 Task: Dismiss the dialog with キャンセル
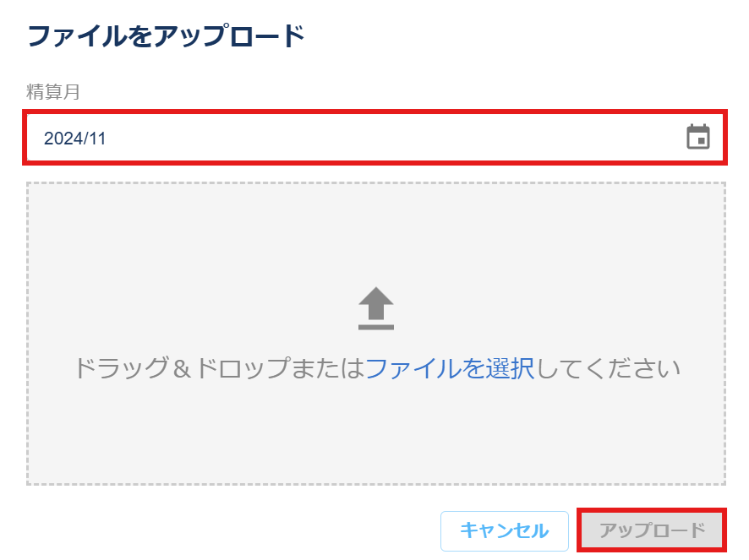point(505,531)
